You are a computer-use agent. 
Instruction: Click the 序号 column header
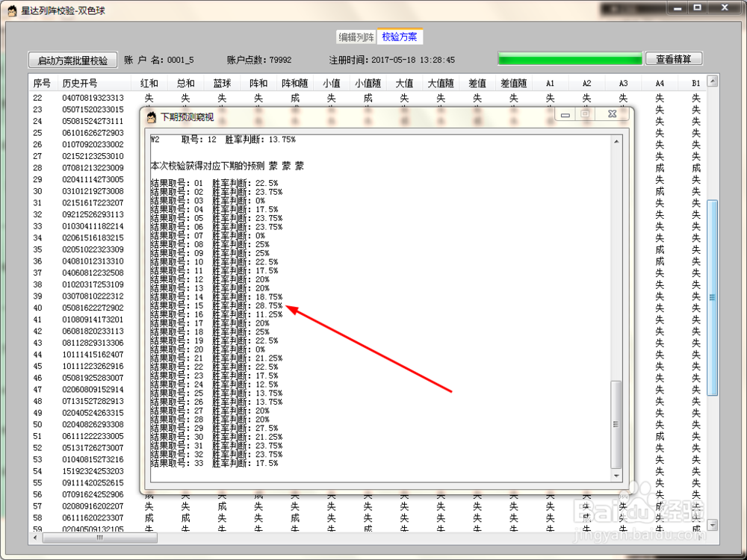click(42, 84)
